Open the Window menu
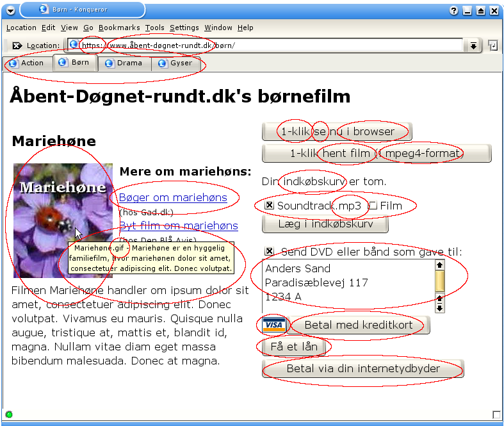Screen dimensions: 504x426 point(218,28)
